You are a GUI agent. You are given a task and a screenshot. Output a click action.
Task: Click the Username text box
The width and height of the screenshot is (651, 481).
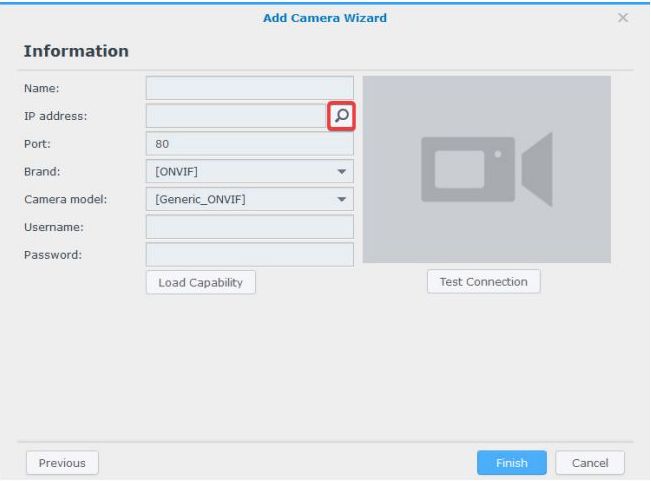pyautogui.click(x=249, y=227)
